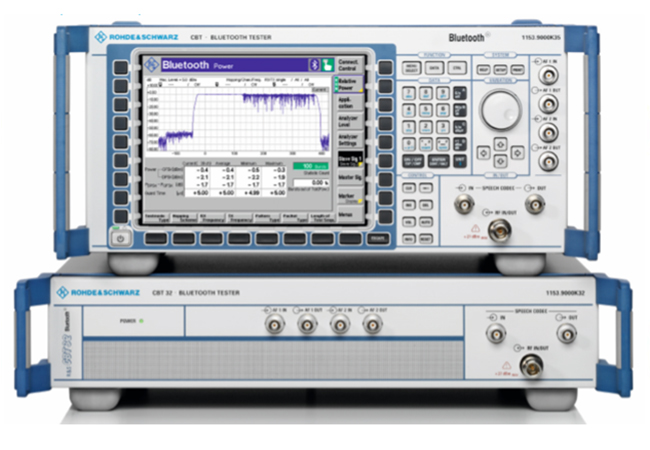The image size is (650, 450).
Task: Push the MENU SELECT function key
Action: click(x=412, y=68)
